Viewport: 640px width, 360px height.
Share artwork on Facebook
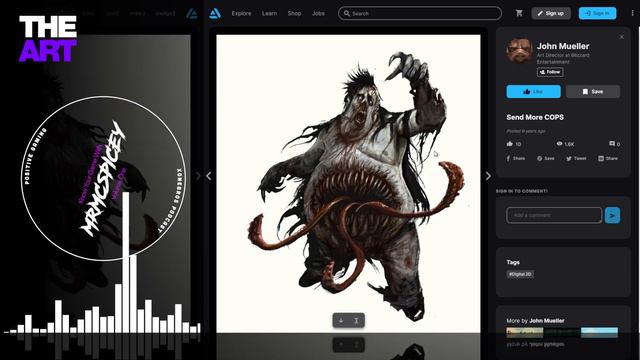point(516,158)
